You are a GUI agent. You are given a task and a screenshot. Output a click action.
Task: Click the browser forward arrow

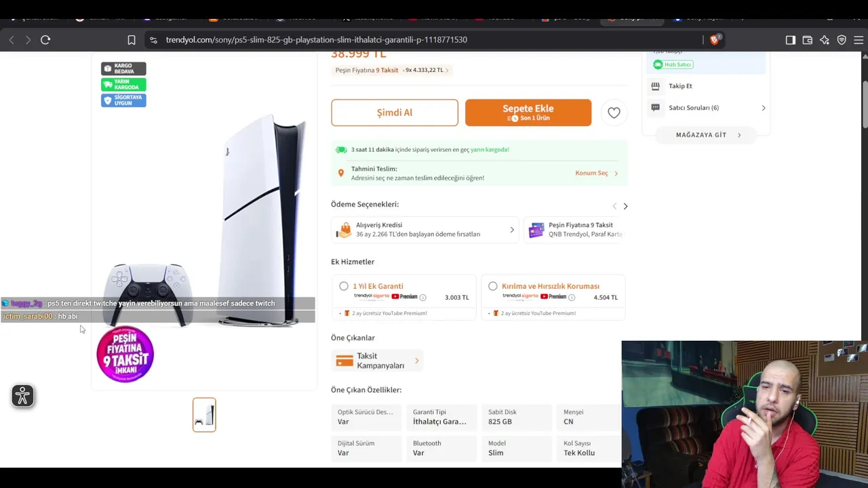coord(28,40)
